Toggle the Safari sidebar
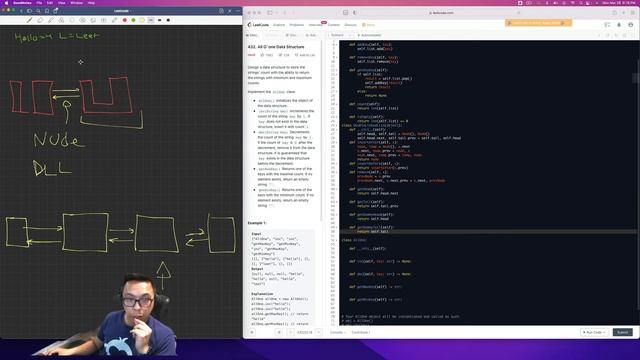 point(270,13)
